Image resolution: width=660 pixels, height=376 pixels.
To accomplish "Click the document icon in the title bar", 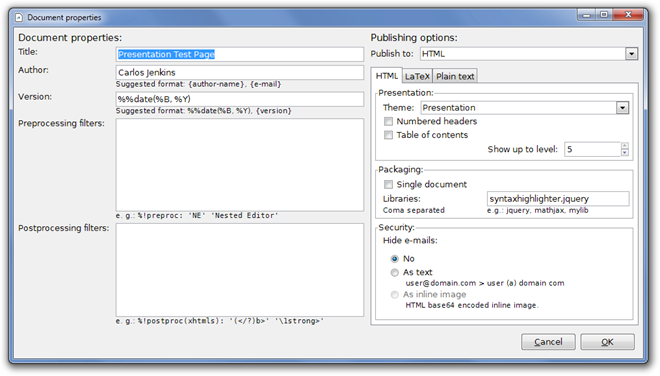I will pyautogui.click(x=19, y=18).
